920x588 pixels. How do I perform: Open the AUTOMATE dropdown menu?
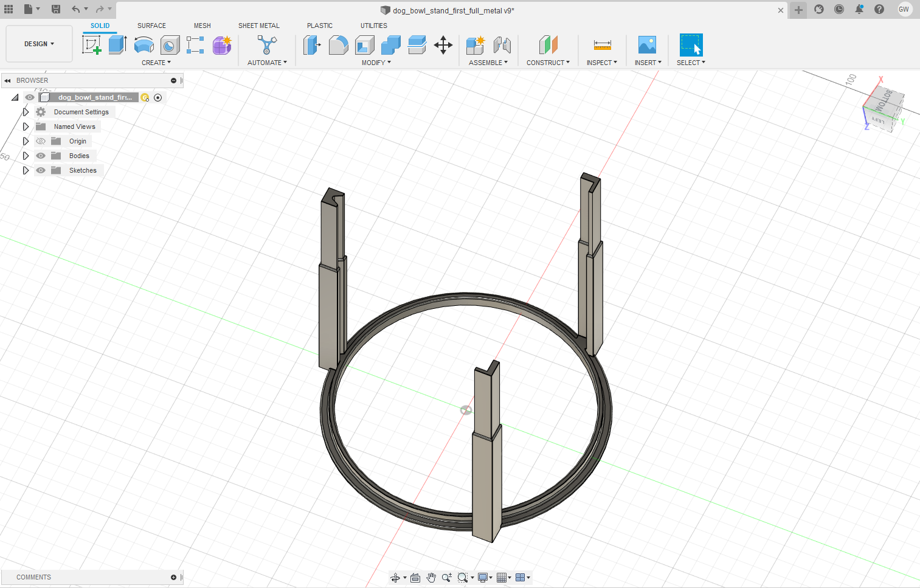coord(267,63)
